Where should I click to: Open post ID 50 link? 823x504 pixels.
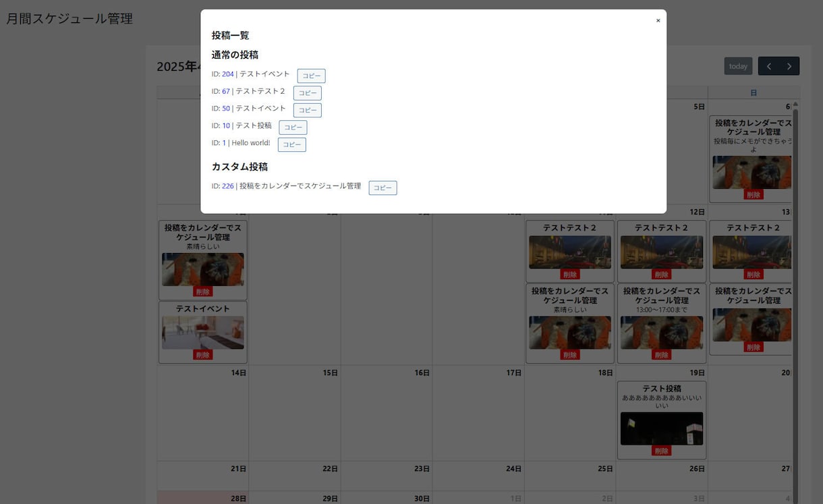click(x=226, y=109)
